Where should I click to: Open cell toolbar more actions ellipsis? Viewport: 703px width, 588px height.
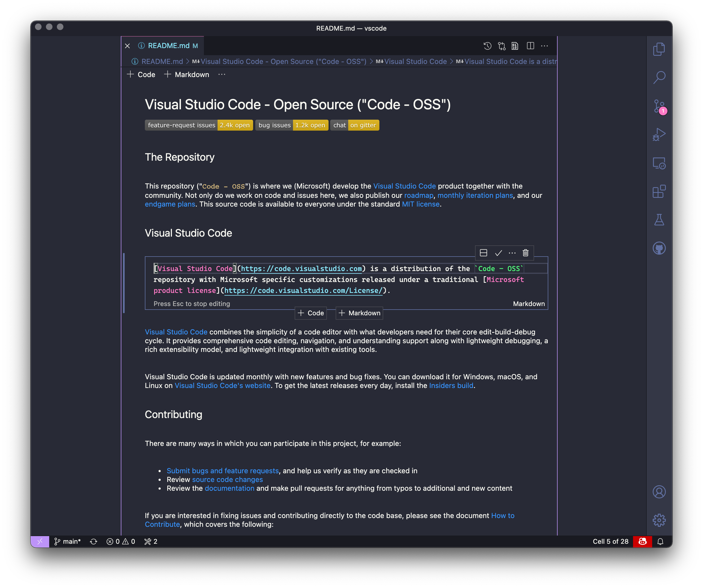512,253
